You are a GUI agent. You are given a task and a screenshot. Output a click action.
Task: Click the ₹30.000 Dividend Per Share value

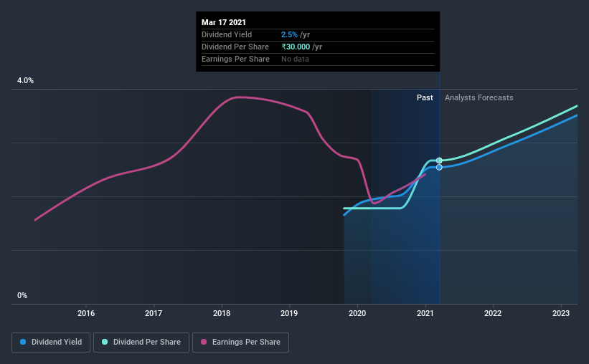296,47
